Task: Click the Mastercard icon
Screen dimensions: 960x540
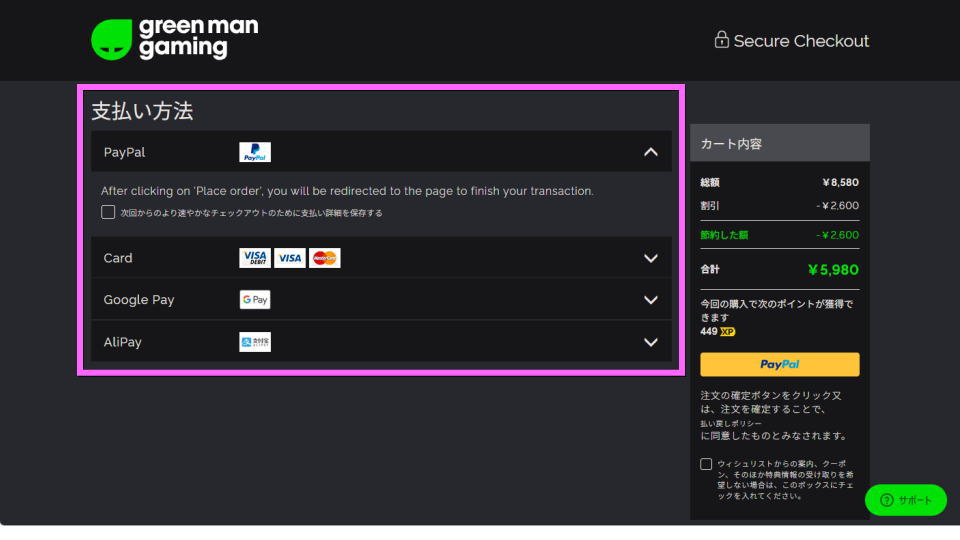Action: tap(325, 258)
